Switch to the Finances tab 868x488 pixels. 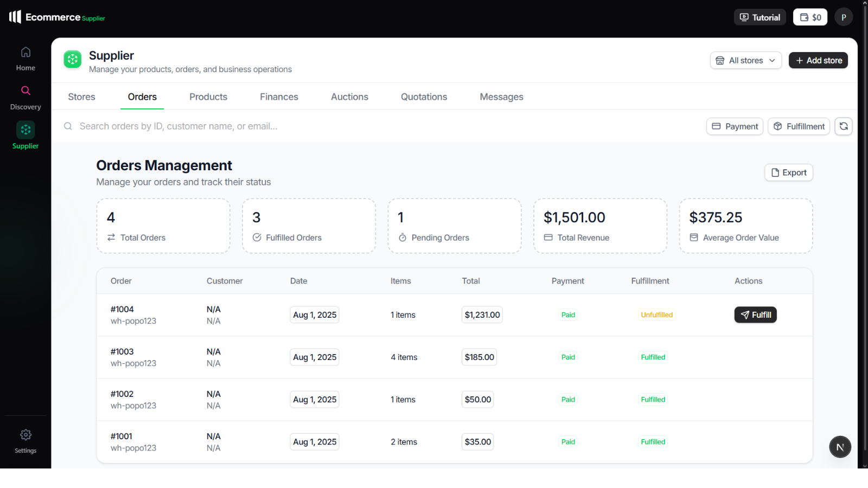point(279,97)
